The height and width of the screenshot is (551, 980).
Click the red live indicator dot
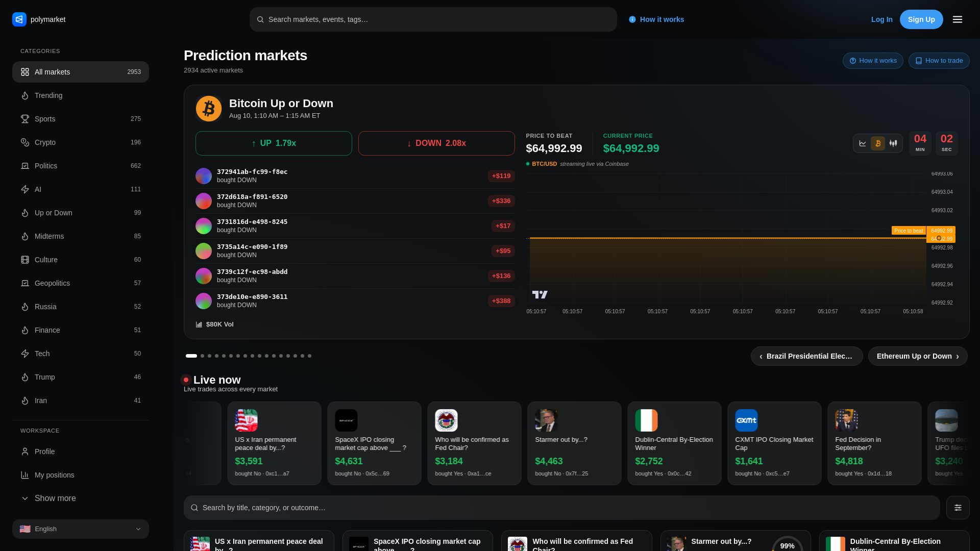(186, 380)
